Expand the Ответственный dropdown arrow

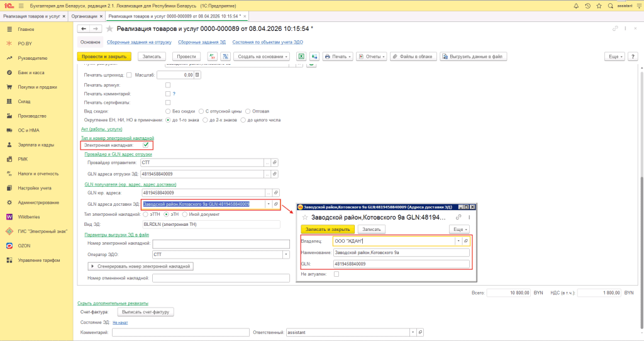[x=413, y=332]
